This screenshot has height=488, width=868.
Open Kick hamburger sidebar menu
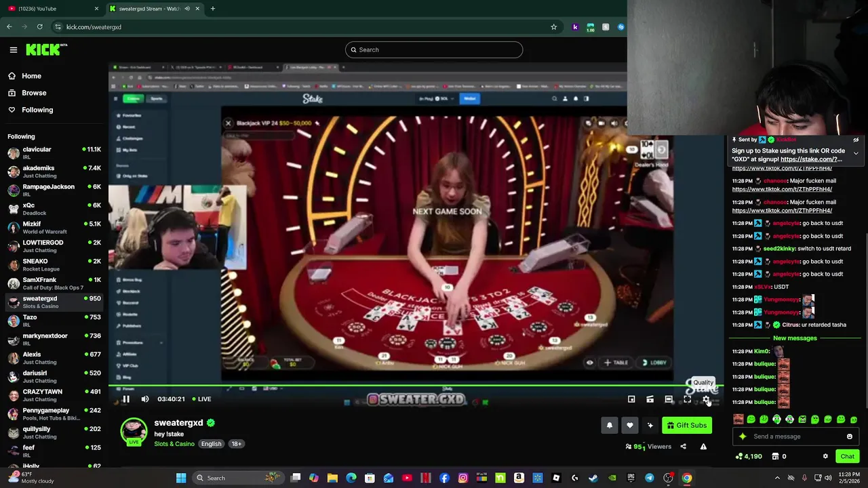pyautogui.click(x=13, y=49)
